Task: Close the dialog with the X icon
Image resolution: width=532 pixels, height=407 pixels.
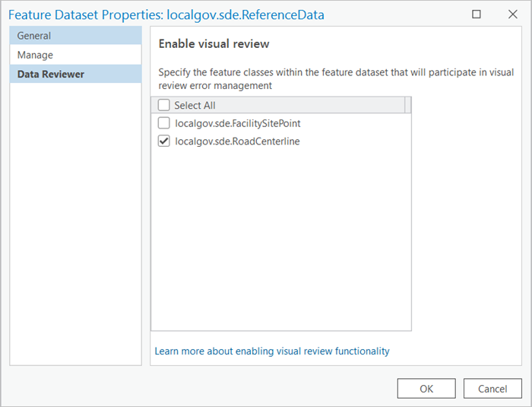Action: click(512, 14)
